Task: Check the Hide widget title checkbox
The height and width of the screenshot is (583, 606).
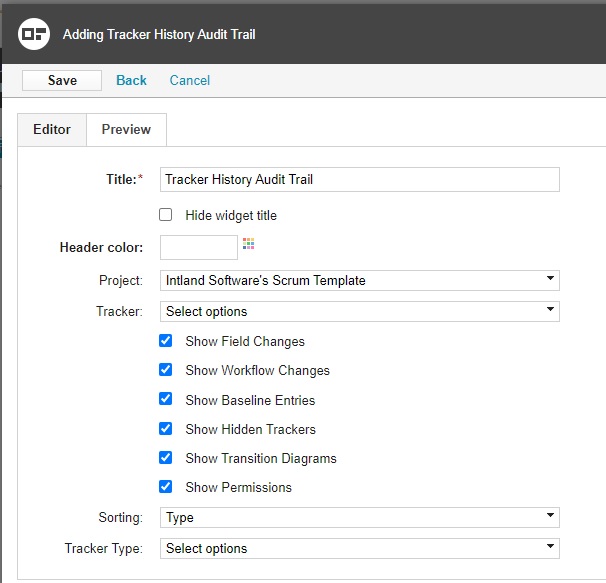Action: [165, 215]
